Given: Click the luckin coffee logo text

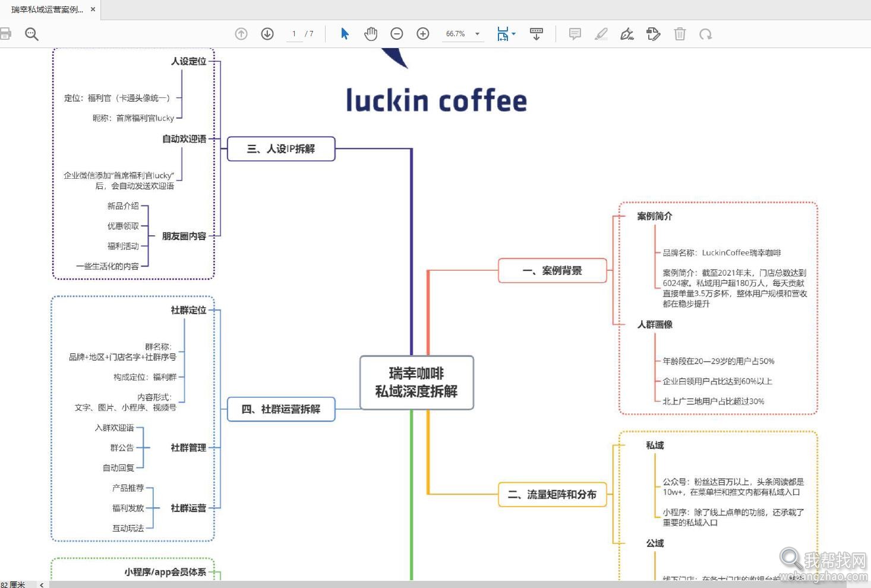Looking at the screenshot, I should 437,100.
